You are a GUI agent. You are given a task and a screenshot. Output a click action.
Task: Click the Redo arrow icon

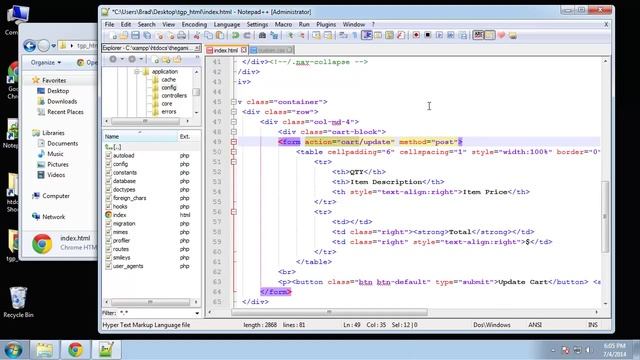click(247, 36)
